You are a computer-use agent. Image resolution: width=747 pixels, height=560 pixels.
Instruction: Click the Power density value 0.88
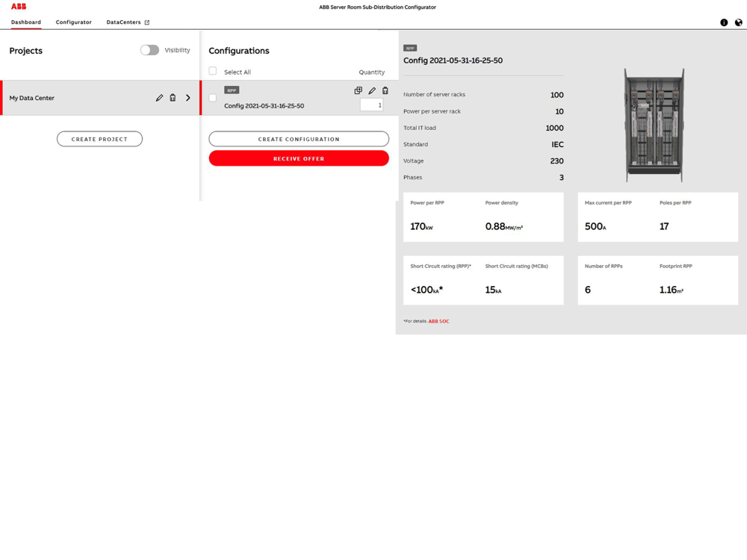pos(504,226)
